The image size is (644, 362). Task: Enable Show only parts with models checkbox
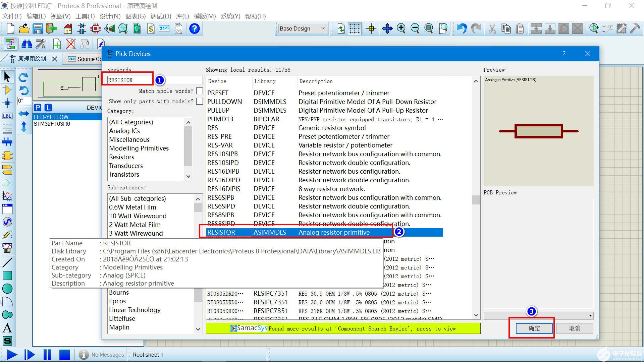point(200,101)
